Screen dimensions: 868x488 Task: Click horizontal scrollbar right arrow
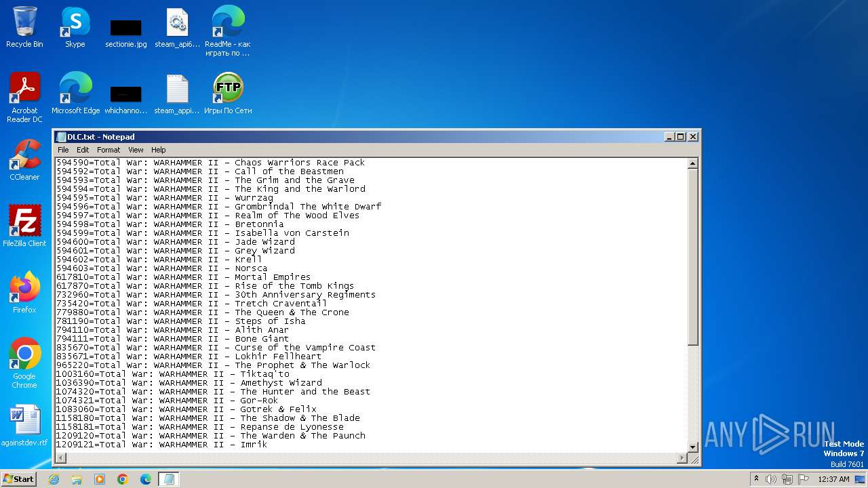pyautogui.click(x=682, y=458)
